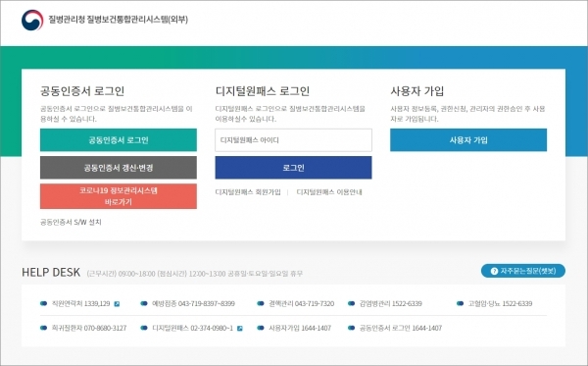Open 디지털원패스 회원가입 link

pyautogui.click(x=248, y=192)
